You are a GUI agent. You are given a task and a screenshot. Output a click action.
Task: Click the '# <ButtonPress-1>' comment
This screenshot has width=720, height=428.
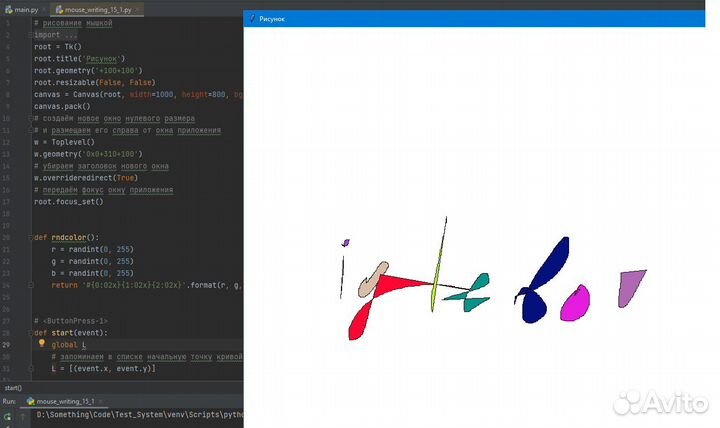click(71, 321)
